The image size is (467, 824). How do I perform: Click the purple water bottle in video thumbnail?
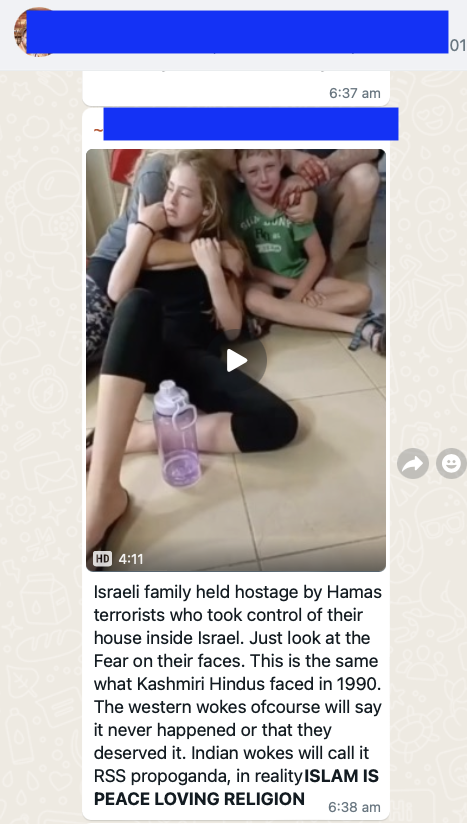tap(177, 434)
